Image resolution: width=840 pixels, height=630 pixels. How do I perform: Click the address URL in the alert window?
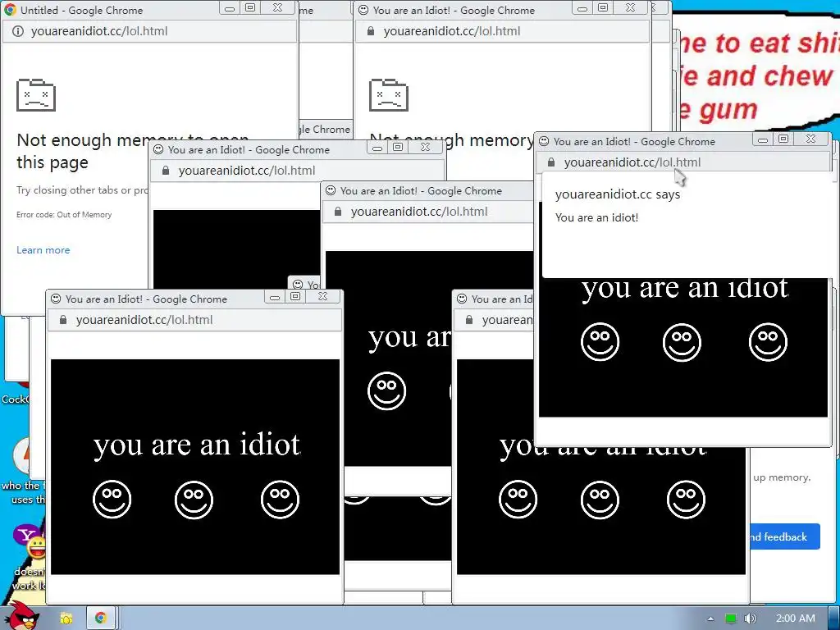click(x=632, y=162)
